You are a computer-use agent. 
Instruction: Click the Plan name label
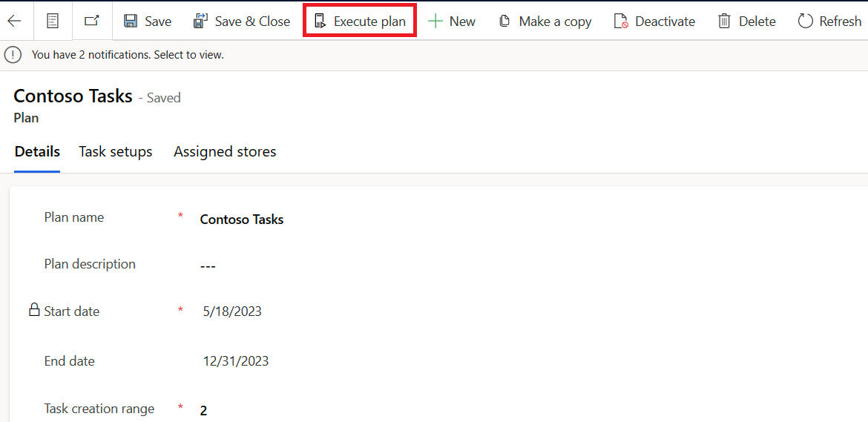pyautogui.click(x=74, y=217)
